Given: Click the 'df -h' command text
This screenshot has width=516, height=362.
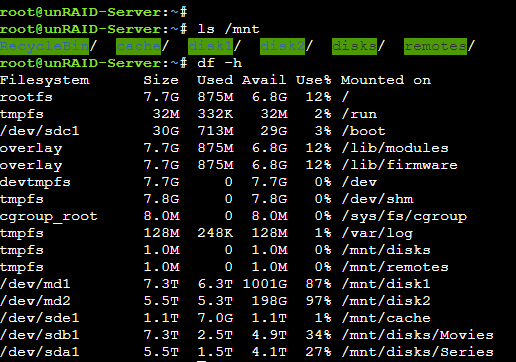Looking at the screenshot, I should pyautogui.click(x=219, y=63).
